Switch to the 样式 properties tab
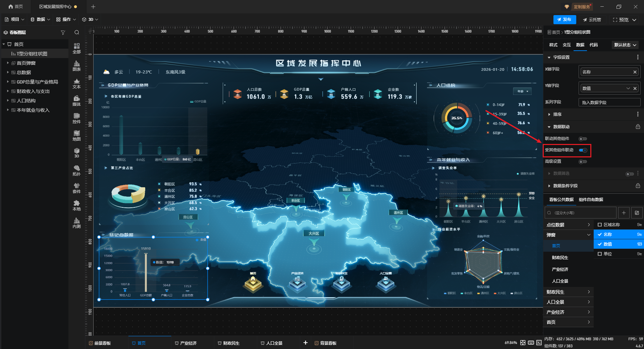 point(553,45)
